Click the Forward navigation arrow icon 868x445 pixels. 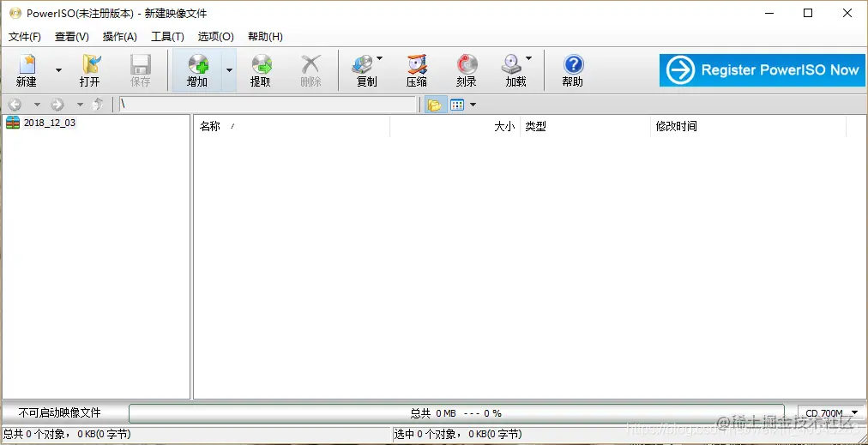pyautogui.click(x=57, y=104)
